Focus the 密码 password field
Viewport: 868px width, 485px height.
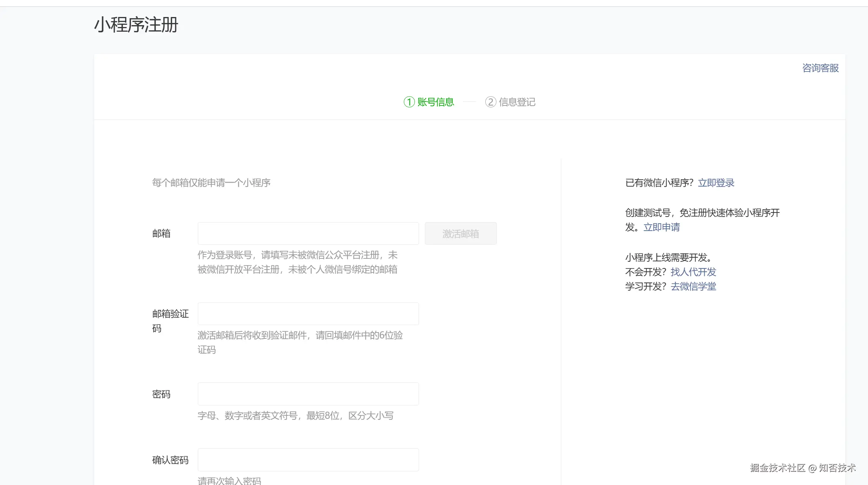tap(308, 394)
